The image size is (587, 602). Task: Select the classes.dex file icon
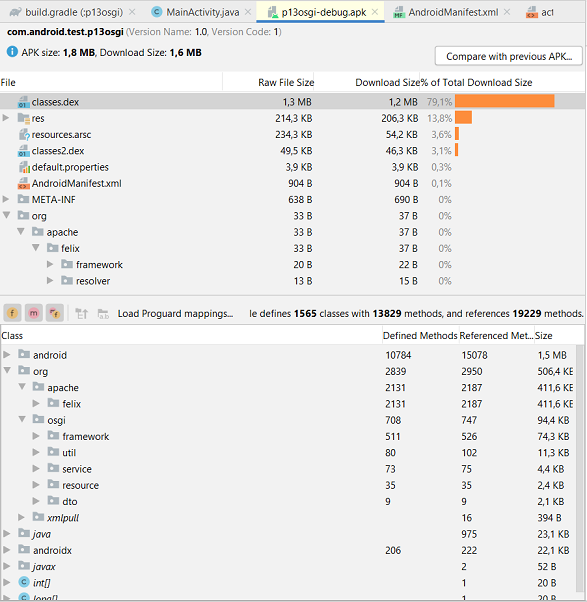coord(23,102)
